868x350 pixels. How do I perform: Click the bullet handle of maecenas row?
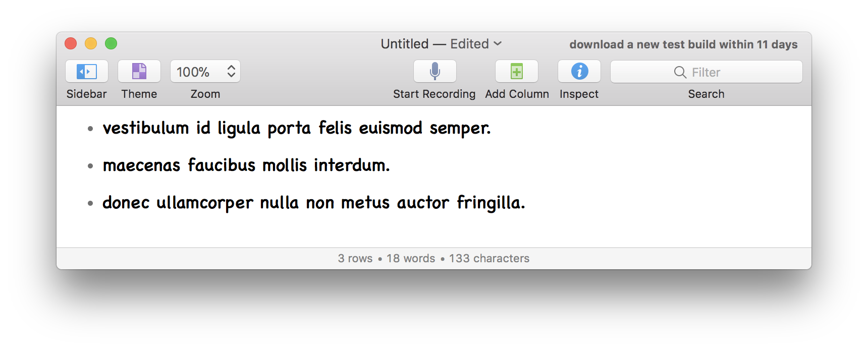tap(90, 166)
